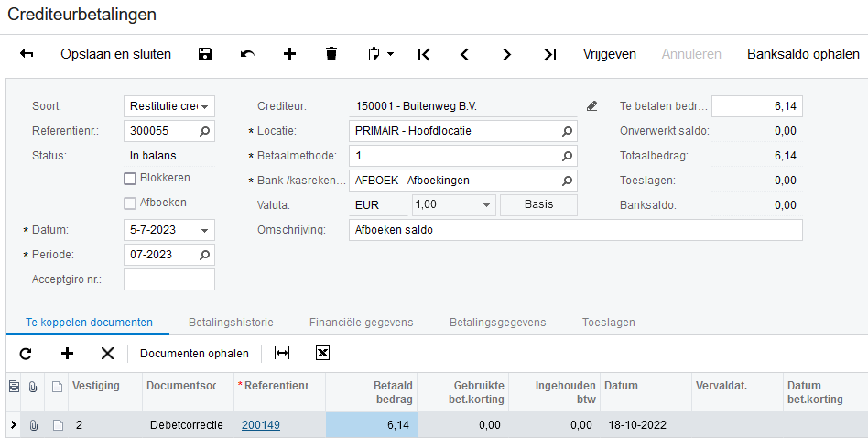Open the Datum calendar dropdown
The width and height of the screenshot is (868, 438).
click(205, 230)
